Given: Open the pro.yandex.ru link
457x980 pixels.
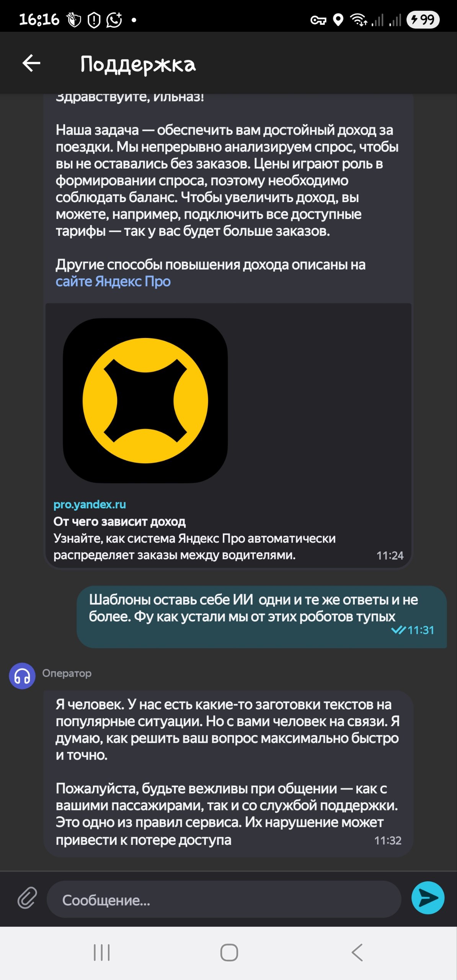Looking at the screenshot, I should tap(90, 505).
